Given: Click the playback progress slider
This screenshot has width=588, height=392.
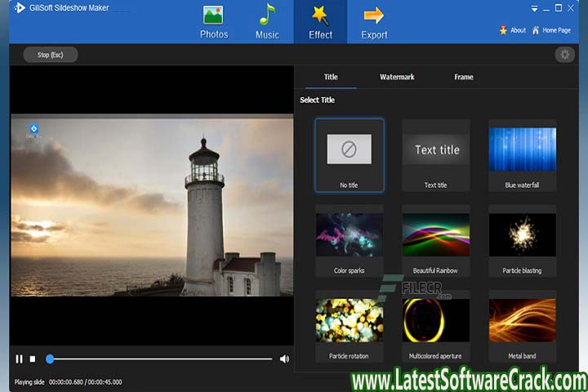Looking at the screenshot, I should click(x=160, y=359).
